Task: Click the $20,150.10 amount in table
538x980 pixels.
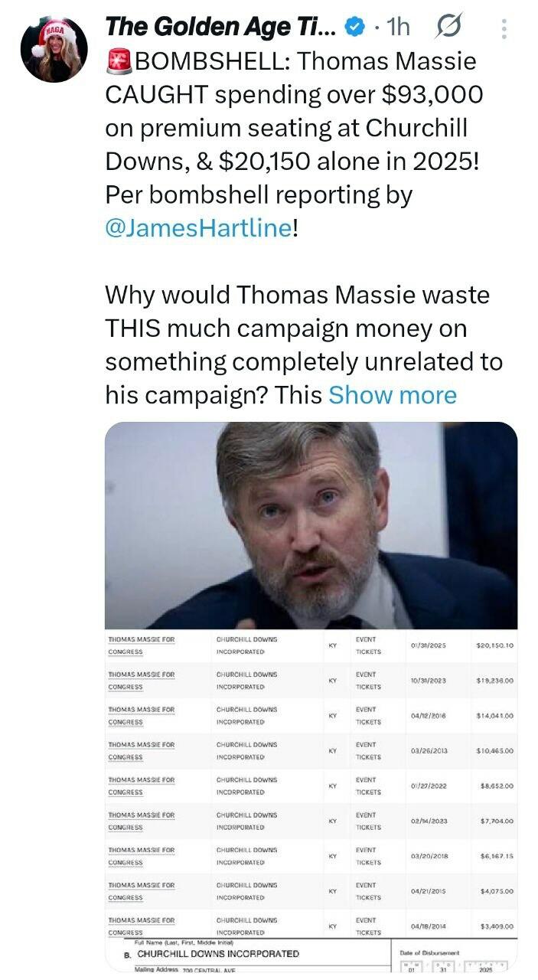Action: (494, 645)
